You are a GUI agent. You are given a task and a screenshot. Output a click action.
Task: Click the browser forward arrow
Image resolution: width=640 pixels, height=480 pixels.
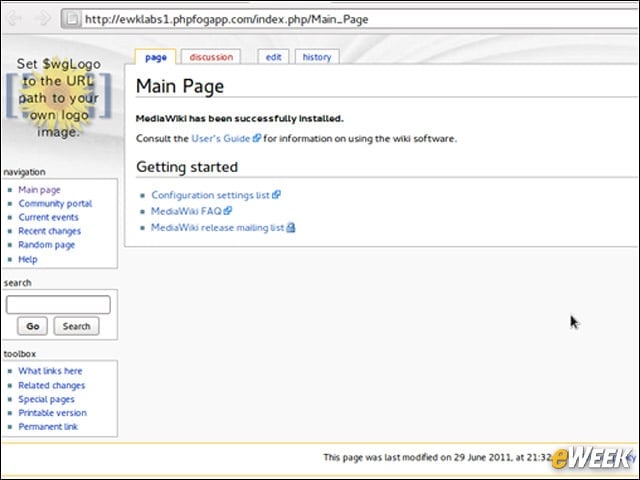click(x=44, y=18)
